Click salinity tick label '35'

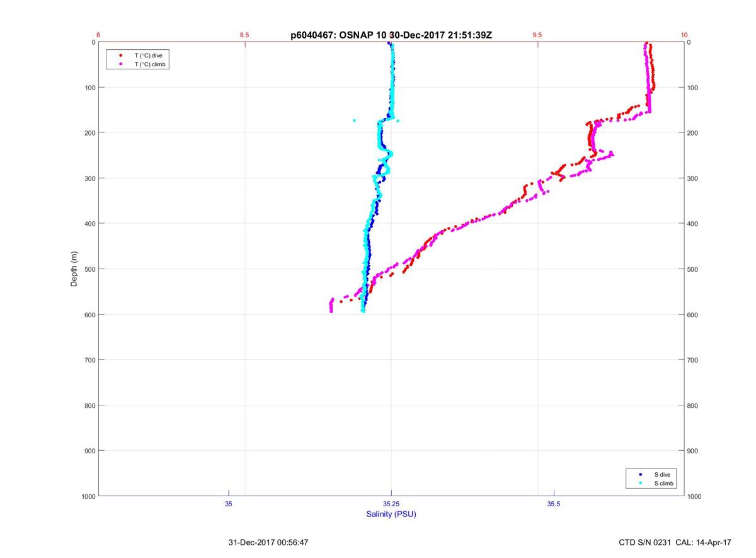pos(229,504)
